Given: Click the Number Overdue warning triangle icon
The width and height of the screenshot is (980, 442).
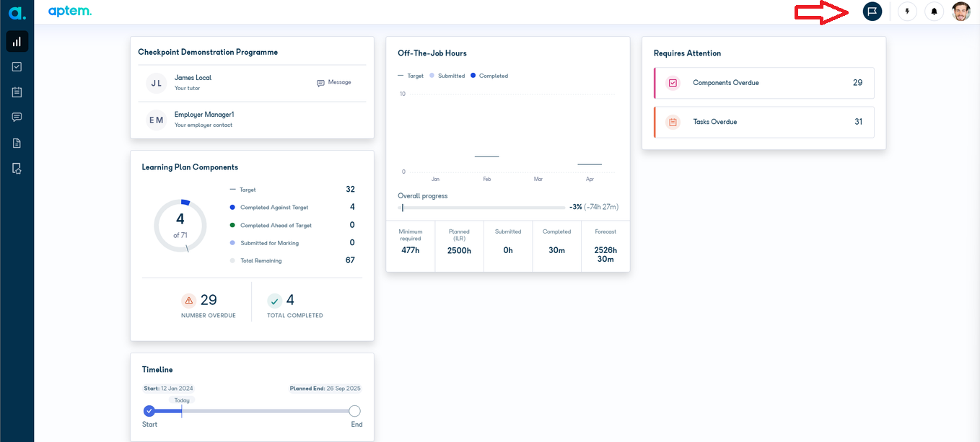Looking at the screenshot, I should pyautogui.click(x=188, y=301).
